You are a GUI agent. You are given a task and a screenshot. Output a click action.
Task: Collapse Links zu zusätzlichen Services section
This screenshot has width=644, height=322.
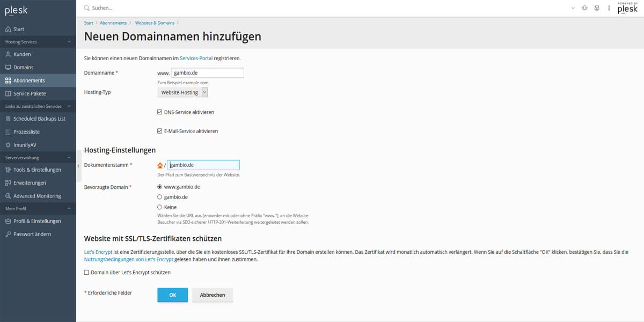[69, 106]
